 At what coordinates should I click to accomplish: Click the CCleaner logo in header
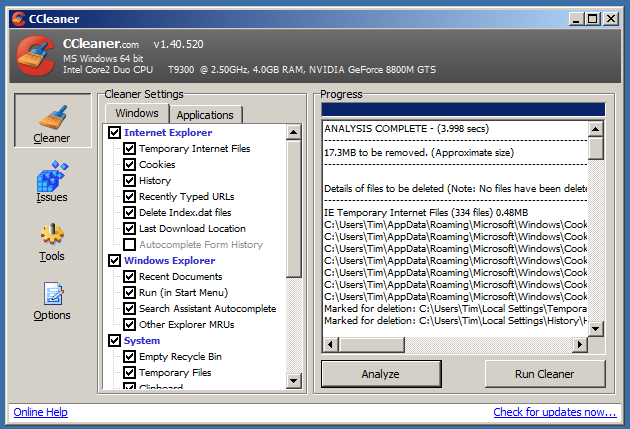(x=35, y=56)
